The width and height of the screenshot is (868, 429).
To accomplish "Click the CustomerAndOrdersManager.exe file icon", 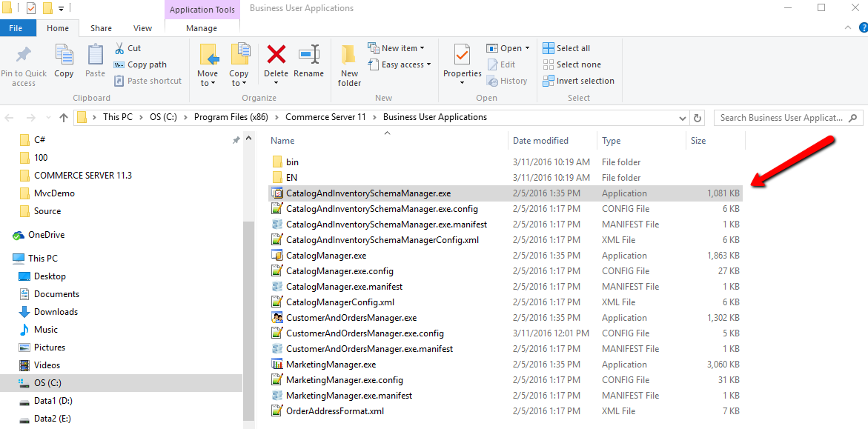I will click(x=276, y=318).
